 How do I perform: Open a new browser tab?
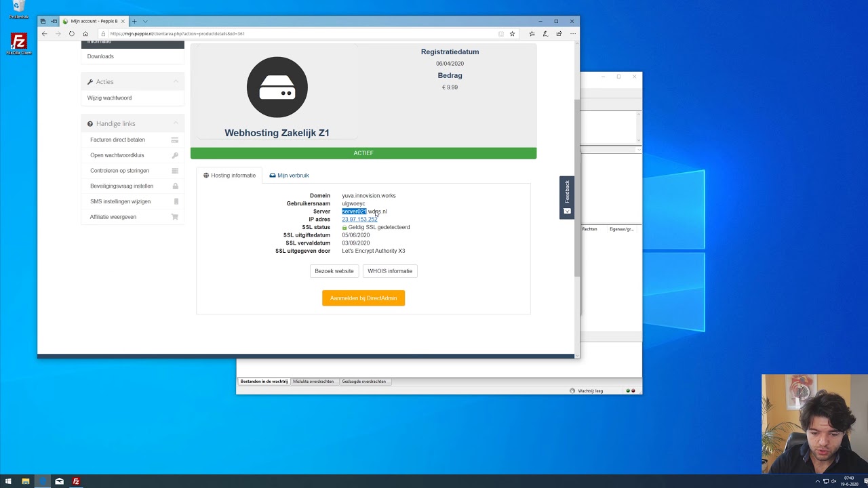134,21
